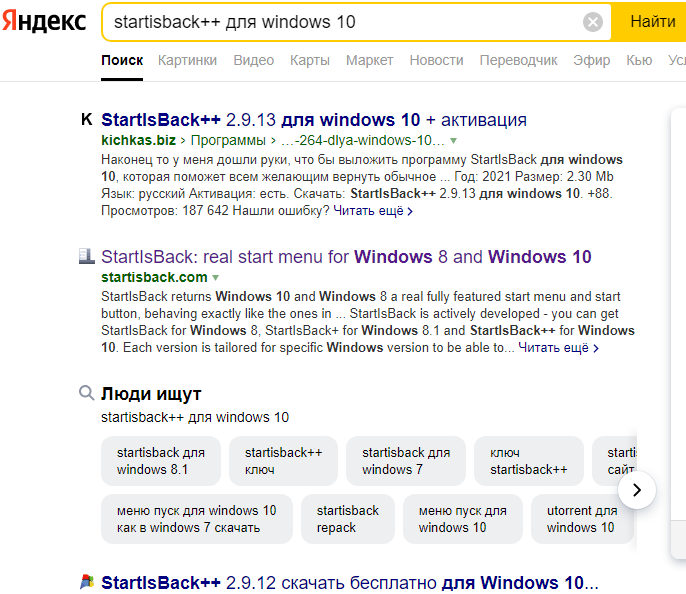Open StartIsBack++ 2.9.13 для windows 10 result
This screenshot has height=594, width=686.
pos(314,119)
